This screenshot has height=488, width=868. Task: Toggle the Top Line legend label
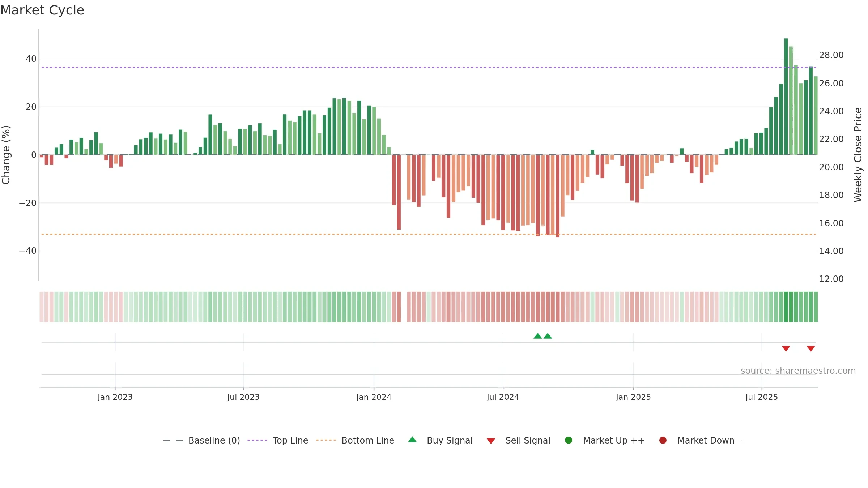290,440
